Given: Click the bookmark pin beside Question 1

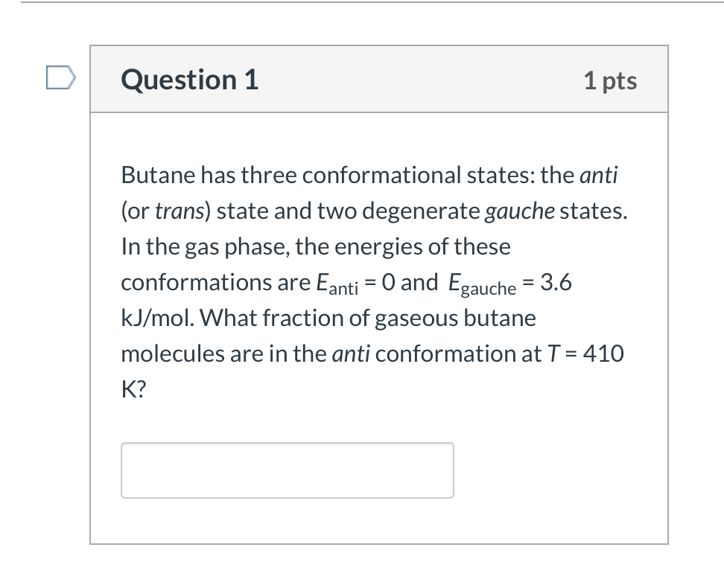Looking at the screenshot, I should pyautogui.click(x=63, y=78).
